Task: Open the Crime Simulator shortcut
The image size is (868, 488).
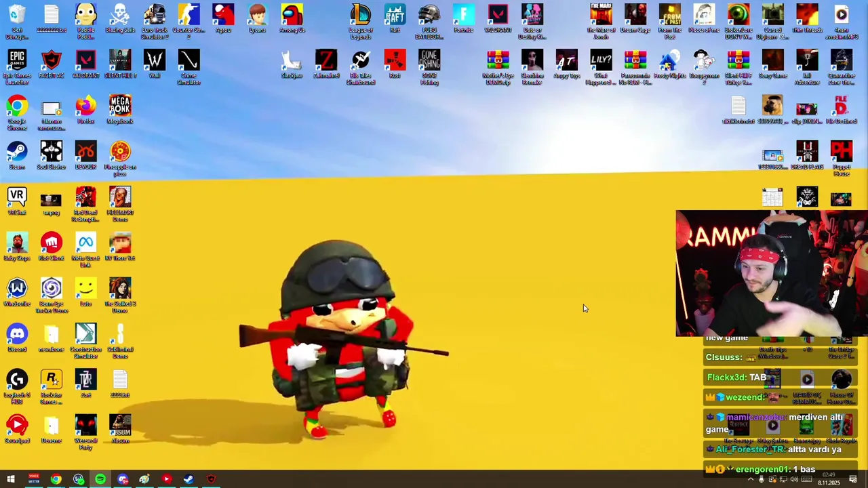Action: pos(189,67)
